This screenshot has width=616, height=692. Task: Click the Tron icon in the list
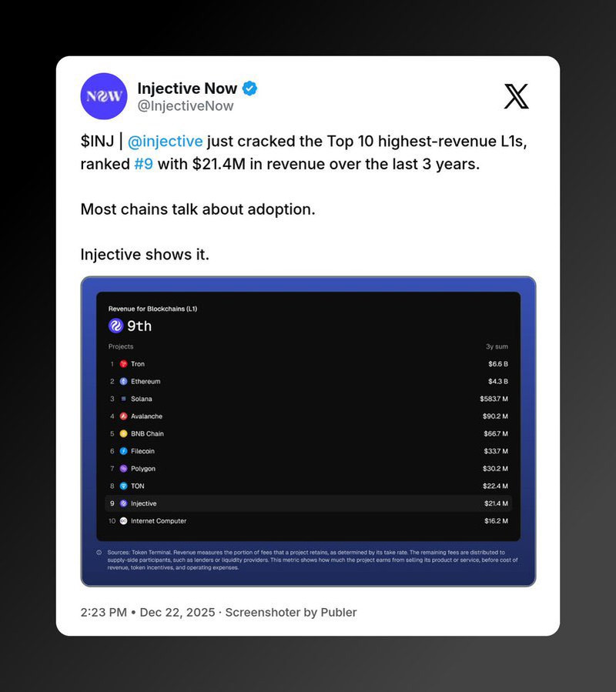coord(123,364)
